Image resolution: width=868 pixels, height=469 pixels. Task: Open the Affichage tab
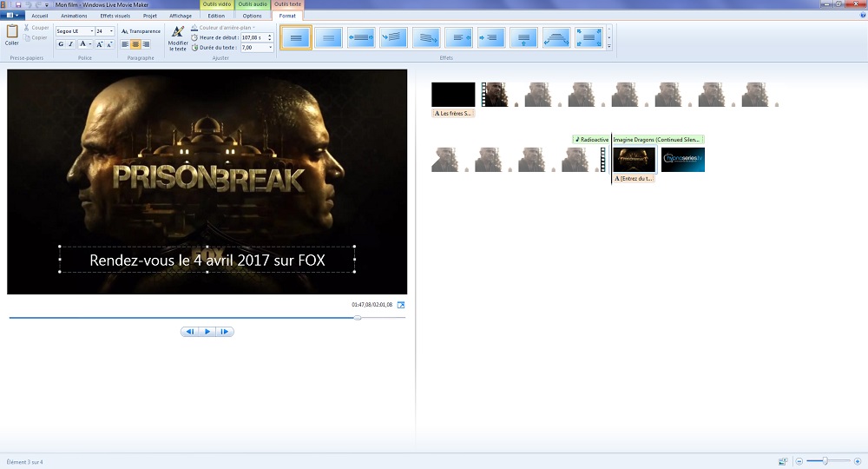[x=181, y=16]
